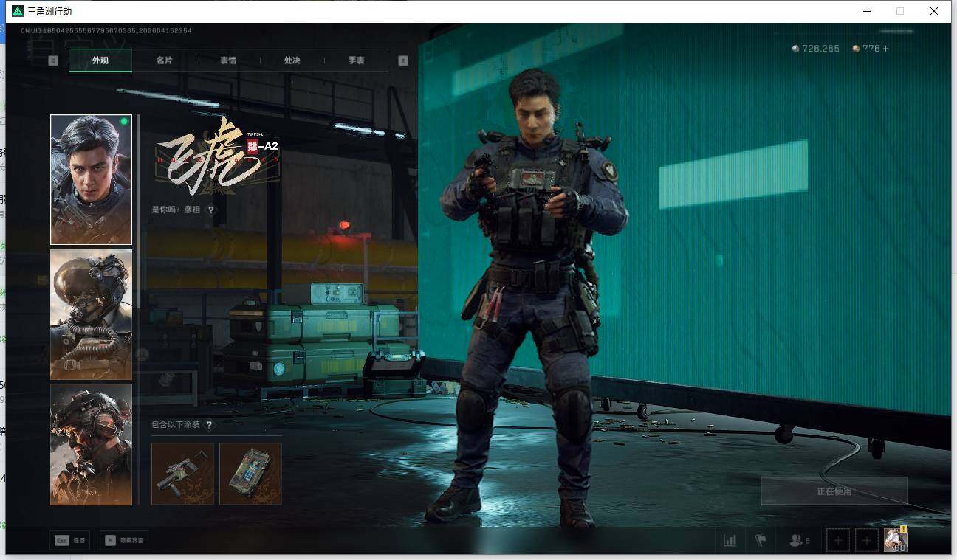Click the gold currency icon near 776
This screenshot has width=957, height=560.
pos(856,49)
